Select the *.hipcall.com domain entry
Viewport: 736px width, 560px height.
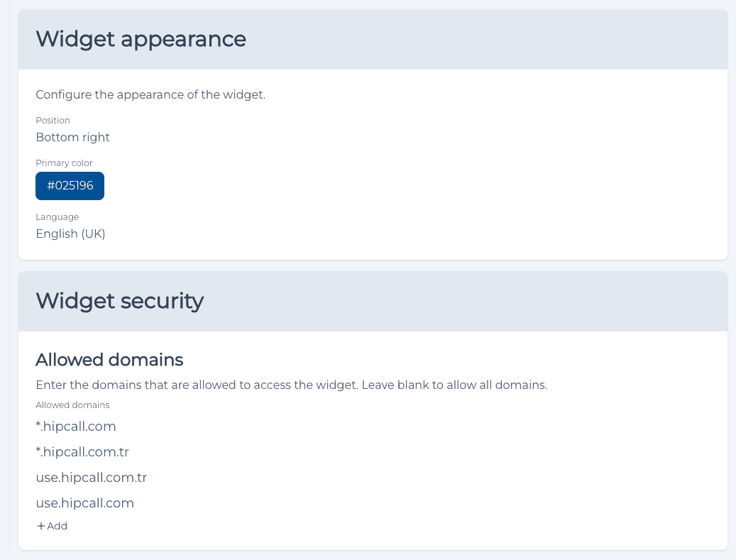(76, 427)
